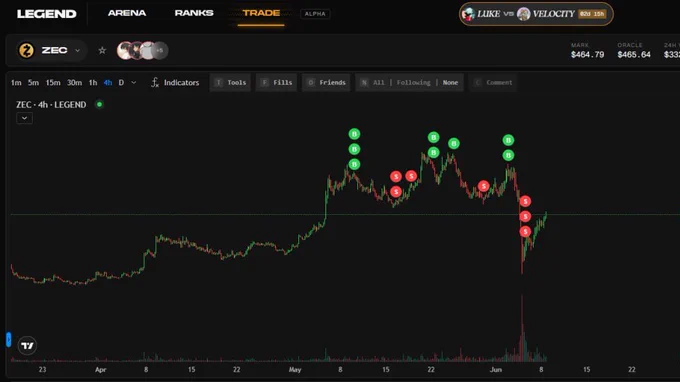Toggle the Fills button
Viewport: 680px width, 382px height.
276,82
